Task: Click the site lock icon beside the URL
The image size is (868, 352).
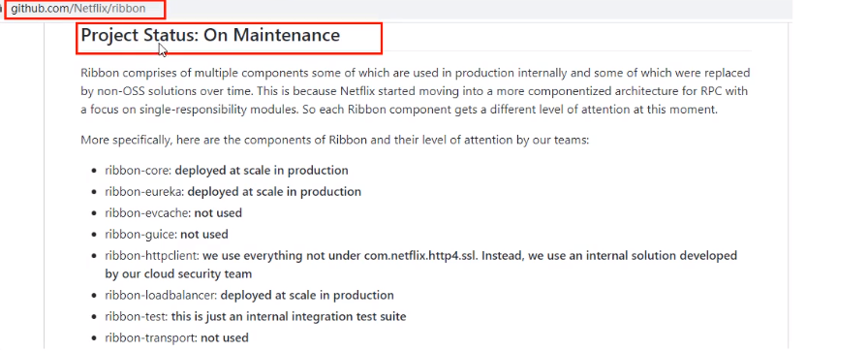Action: pyautogui.click(x=2, y=9)
